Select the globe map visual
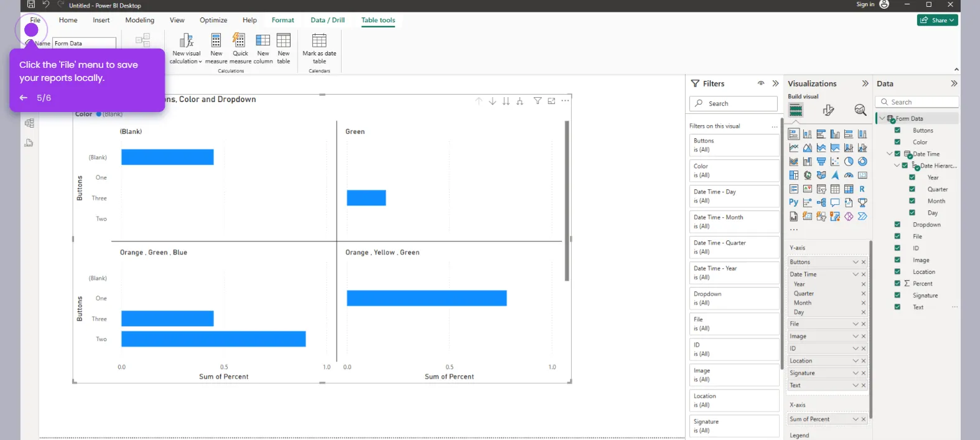The height and width of the screenshot is (440, 980). coord(808,175)
